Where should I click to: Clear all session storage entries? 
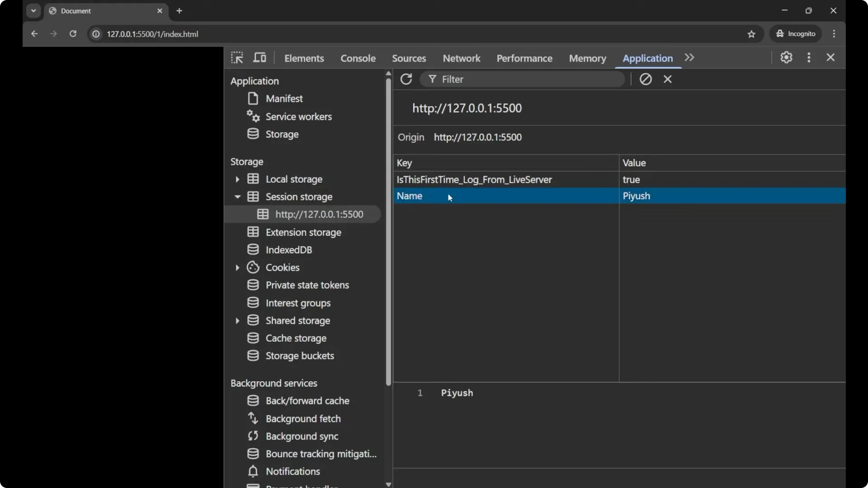[646, 79]
